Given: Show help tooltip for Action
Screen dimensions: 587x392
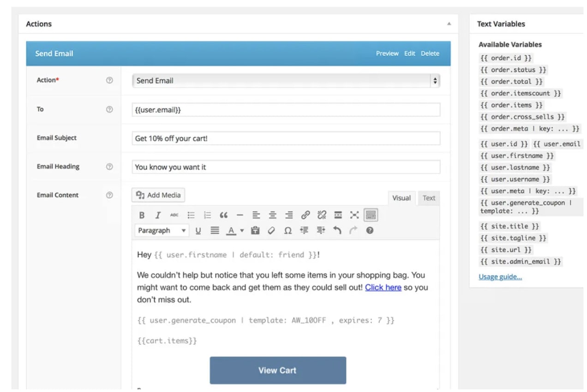Looking at the screenshot, I should [x=109, y=80].
